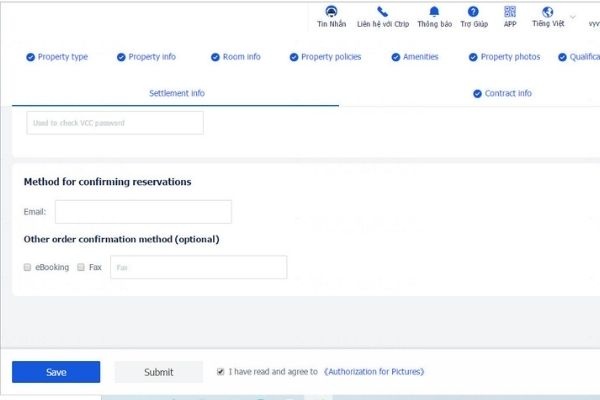600x400 pixels.
Task: Tick the Fax confirmation checkbox
Action: click(x=81, y=268)
